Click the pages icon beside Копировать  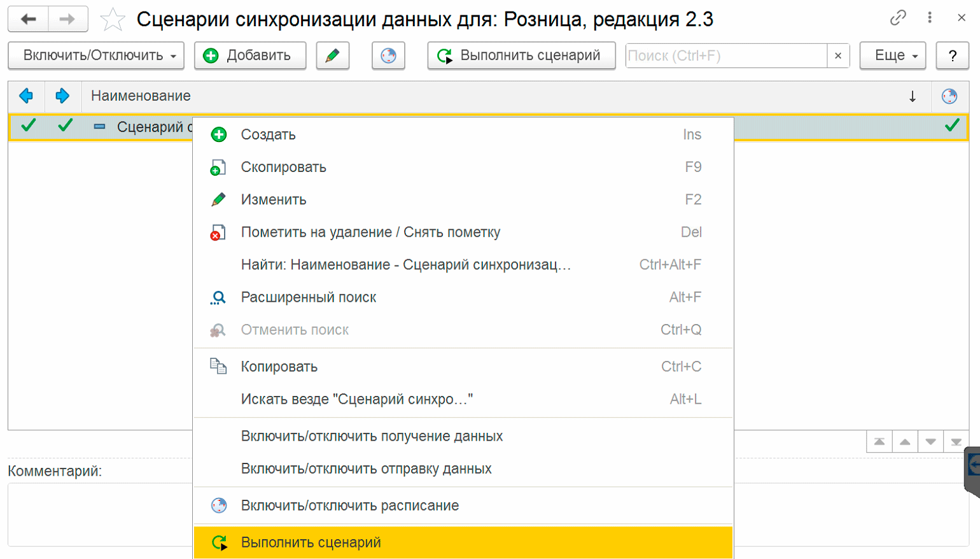[218, 366]
